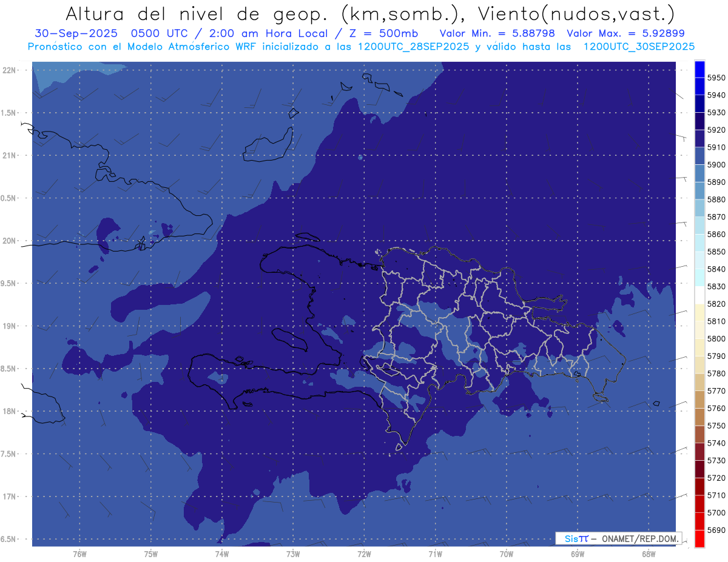Click the 5920 legend value
Viewport: 728px width, 562px height.
click(x=716, y=130)
